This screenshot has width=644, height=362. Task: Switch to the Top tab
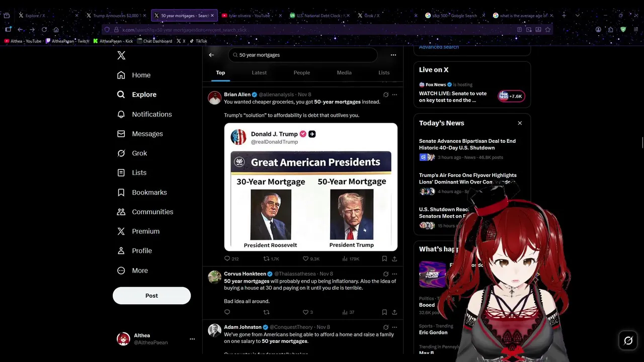(x=220, y=72)
